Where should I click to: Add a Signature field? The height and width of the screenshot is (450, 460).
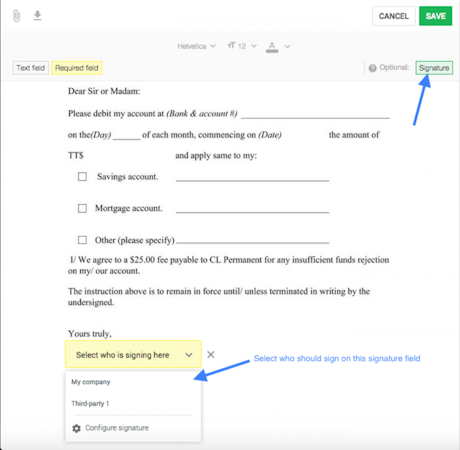pos(434,68)
